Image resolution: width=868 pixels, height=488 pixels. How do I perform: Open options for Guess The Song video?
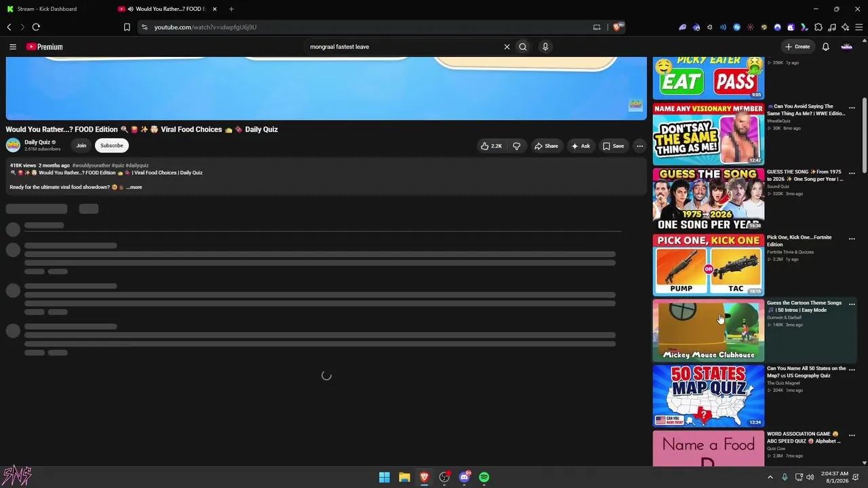pos(852,173)
